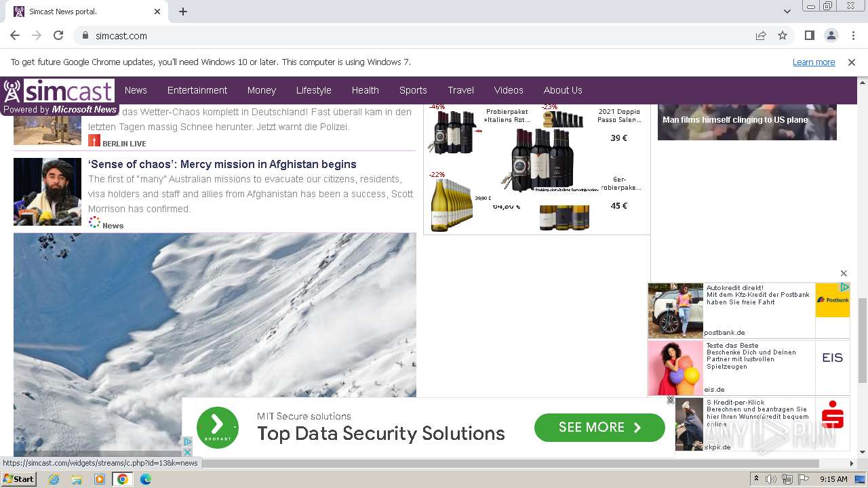The height and width of the screenshot is (488, 868).
Task: Open 'Man films himself clinging to US plane' video
Action: click(x=747, y=122)
